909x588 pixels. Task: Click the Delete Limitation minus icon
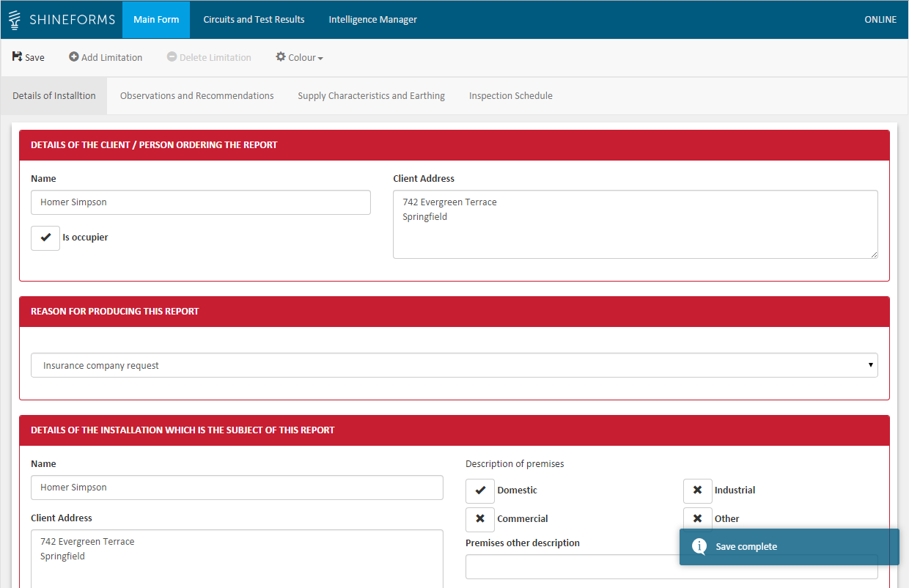[172, 57]
